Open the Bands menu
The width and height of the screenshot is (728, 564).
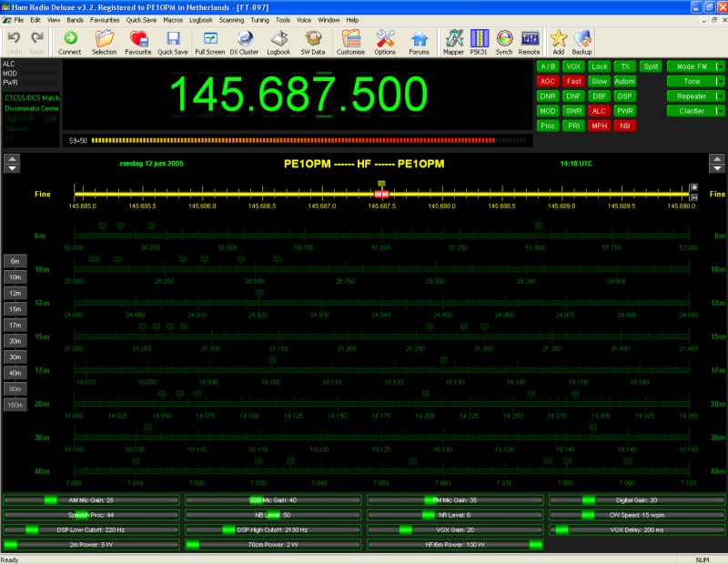[x=76, y=20]
